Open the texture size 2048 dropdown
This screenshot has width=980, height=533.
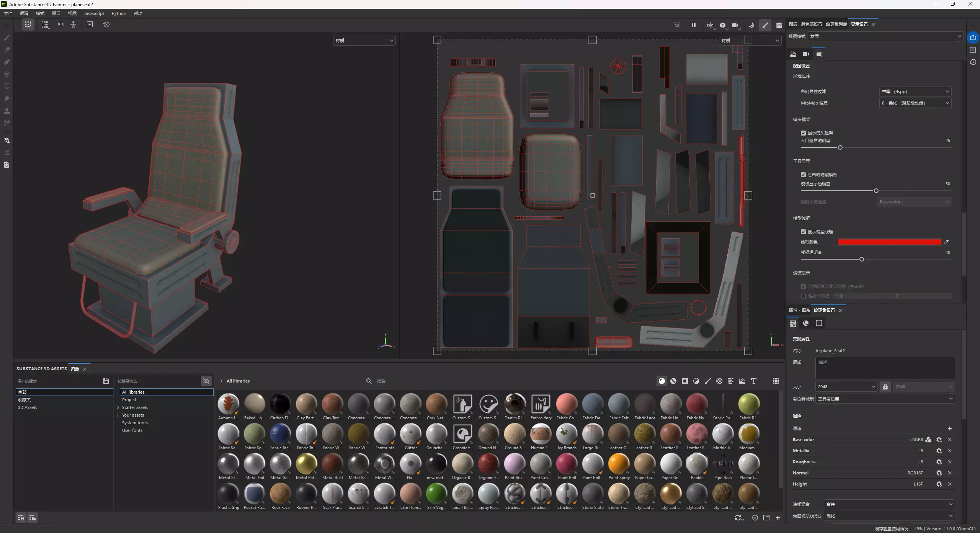coord(846,387)
